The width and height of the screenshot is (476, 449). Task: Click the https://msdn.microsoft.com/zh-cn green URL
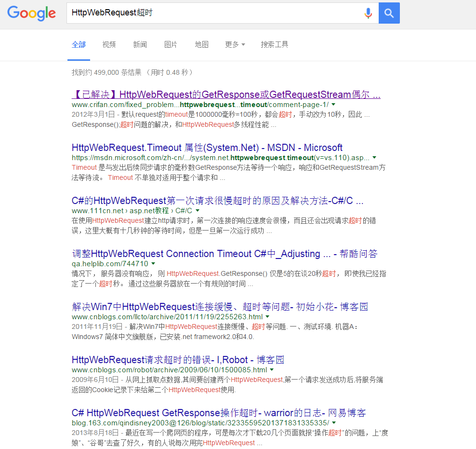click(x=221, y=158)
